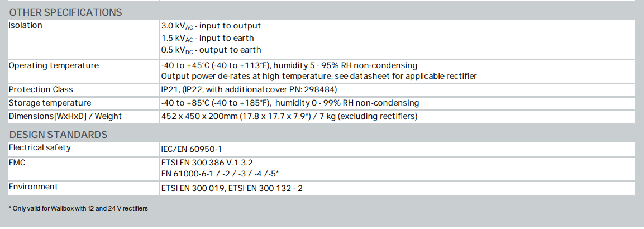The height and width of the screenshot is (229, 644).
Task: Click the OTHER SPECIFICATIONS section heading
Action: (66, 12)
